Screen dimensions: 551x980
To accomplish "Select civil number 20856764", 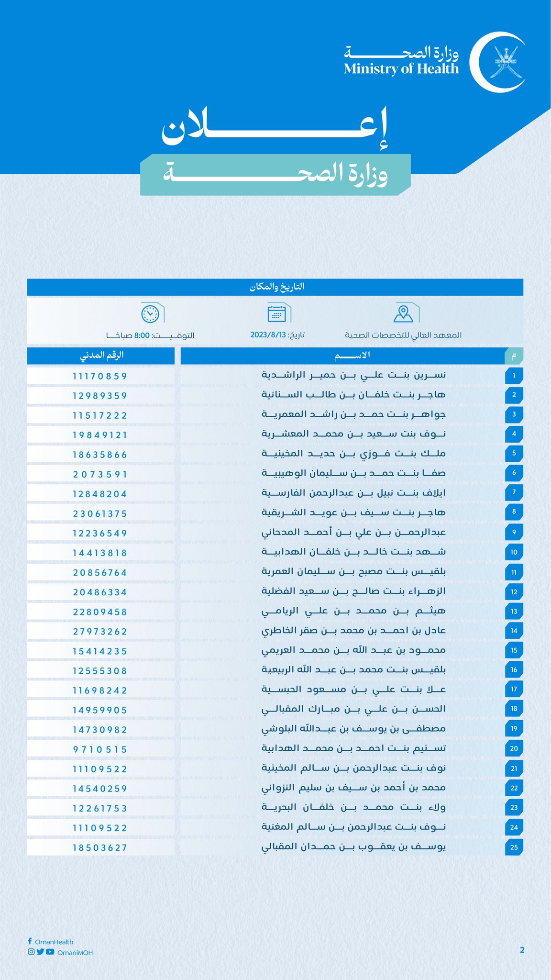I will pyautogui.click(x=100, y=573).
